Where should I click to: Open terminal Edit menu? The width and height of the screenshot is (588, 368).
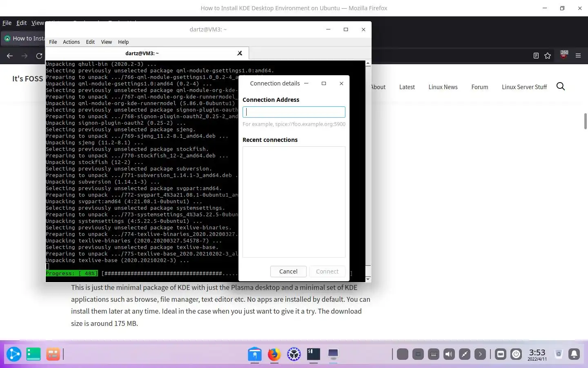90,42
